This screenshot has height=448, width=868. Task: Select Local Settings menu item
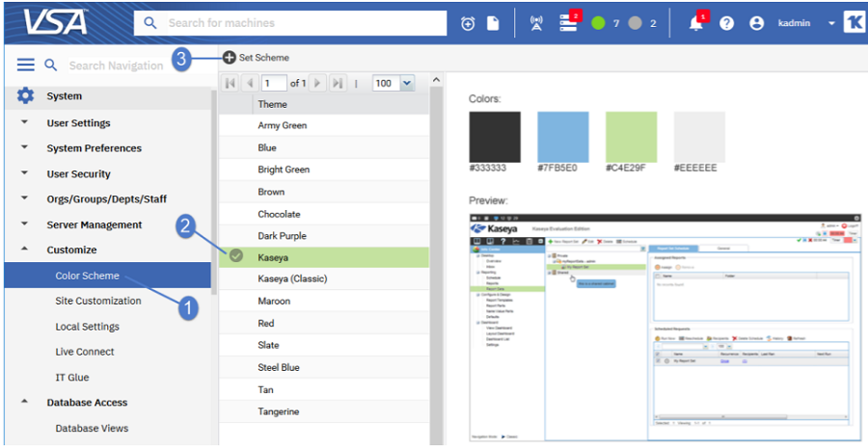click(x=87, y=327)
